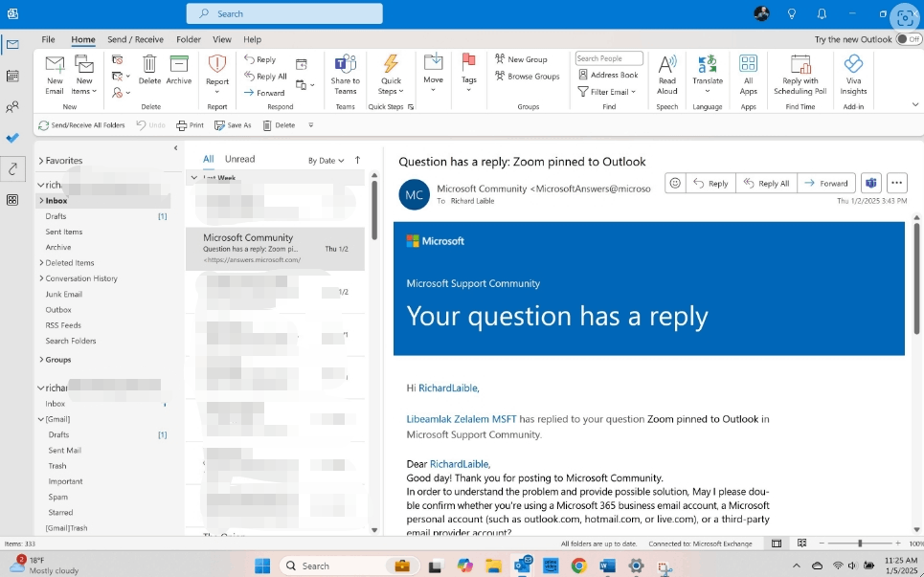The width and height of the screenshot is (924, 577).
Task: Click Save As in the quick access toolbar
Action: 233,125
